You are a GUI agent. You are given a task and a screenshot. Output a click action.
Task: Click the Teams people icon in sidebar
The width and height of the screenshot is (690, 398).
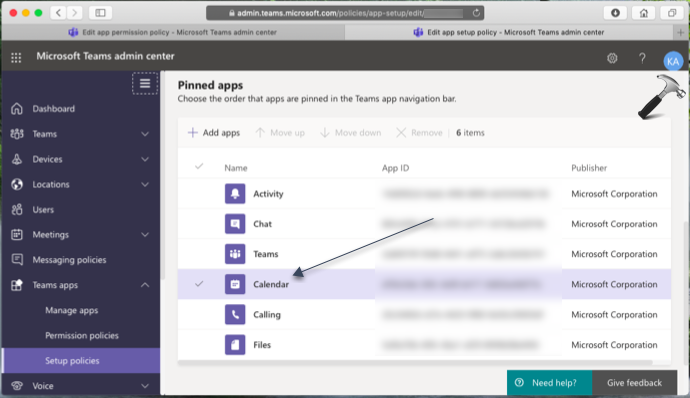click(x=17, y=134)
